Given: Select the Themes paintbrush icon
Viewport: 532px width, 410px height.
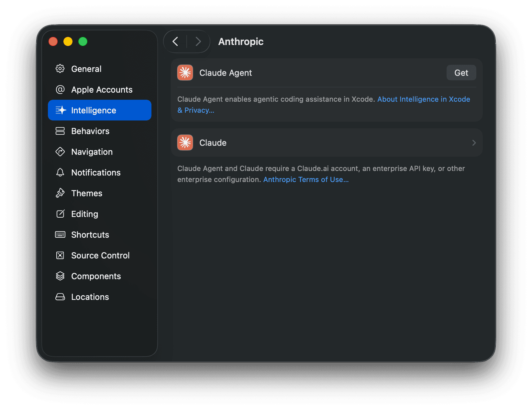Looking at the screenshot, I should tap(60, 193).
